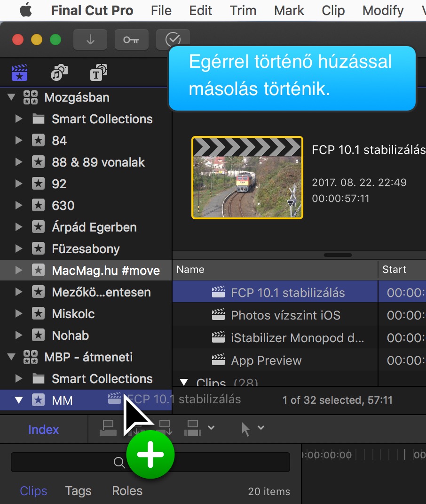
Task: Collapse the Clips (28) group
Action: [x=184, y=382]
